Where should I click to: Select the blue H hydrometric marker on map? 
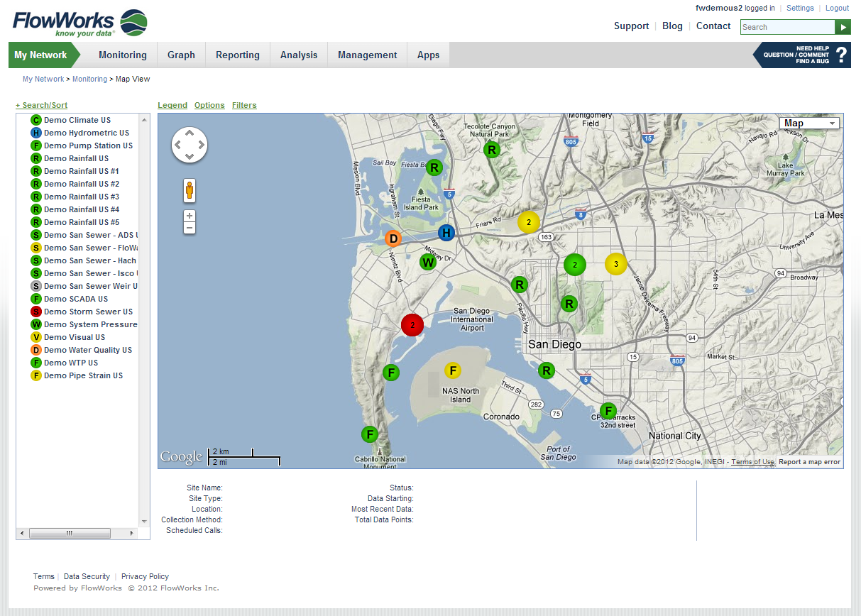446,232
